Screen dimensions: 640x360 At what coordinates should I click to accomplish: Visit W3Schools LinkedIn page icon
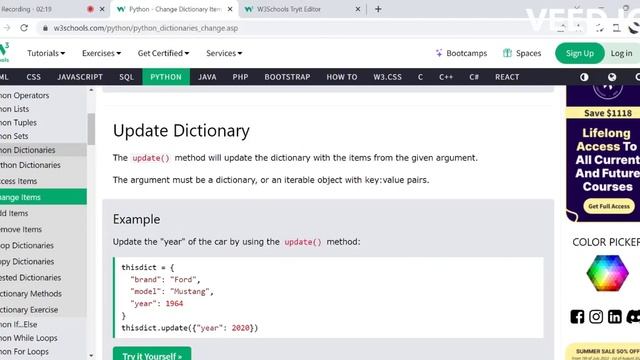(x=615, y=317)
